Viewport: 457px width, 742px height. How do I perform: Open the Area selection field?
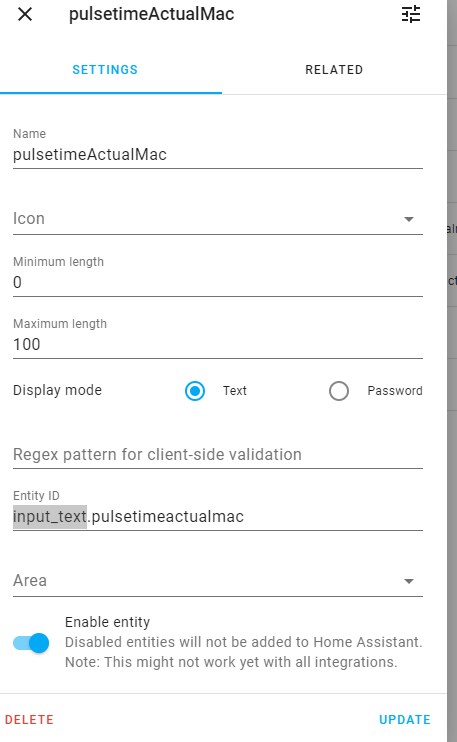[218, 581]
